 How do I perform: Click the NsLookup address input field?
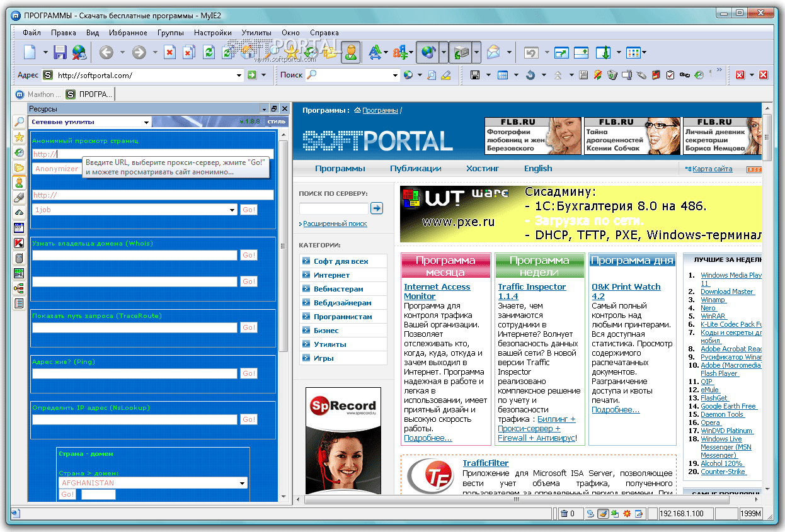135,419
